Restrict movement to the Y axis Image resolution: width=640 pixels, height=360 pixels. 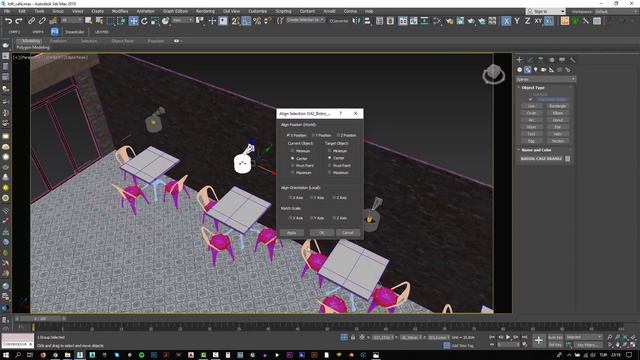coord(517,21)
